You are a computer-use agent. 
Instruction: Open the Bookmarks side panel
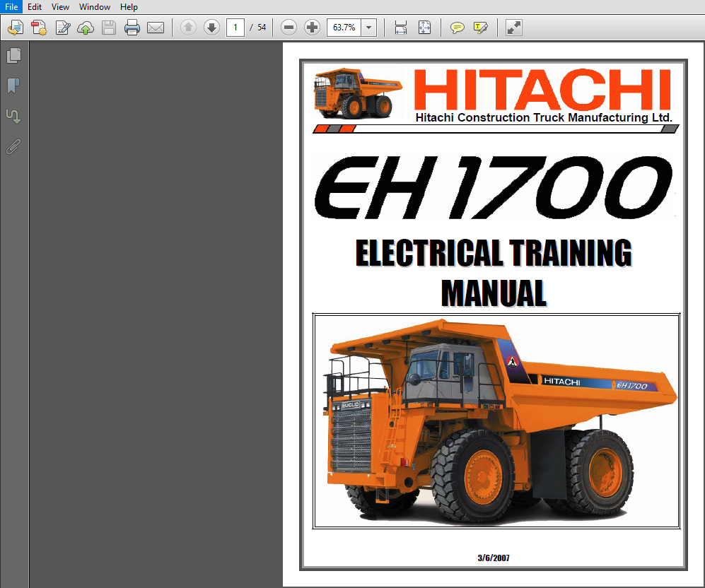coord(13,86)
